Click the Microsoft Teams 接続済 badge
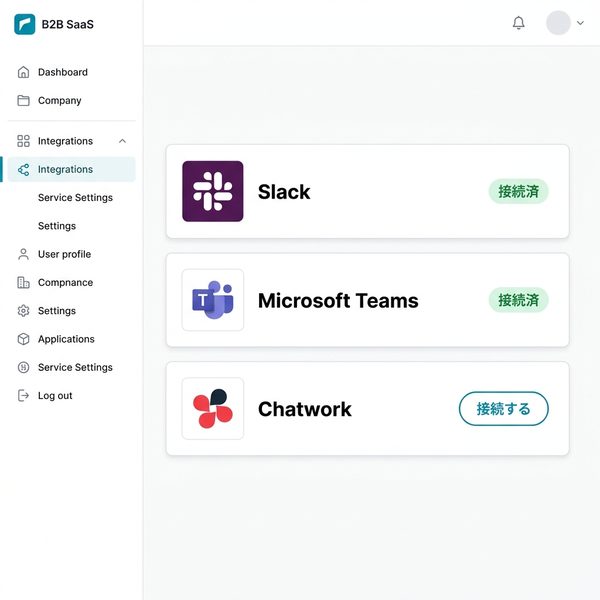 tap(518, 300)
